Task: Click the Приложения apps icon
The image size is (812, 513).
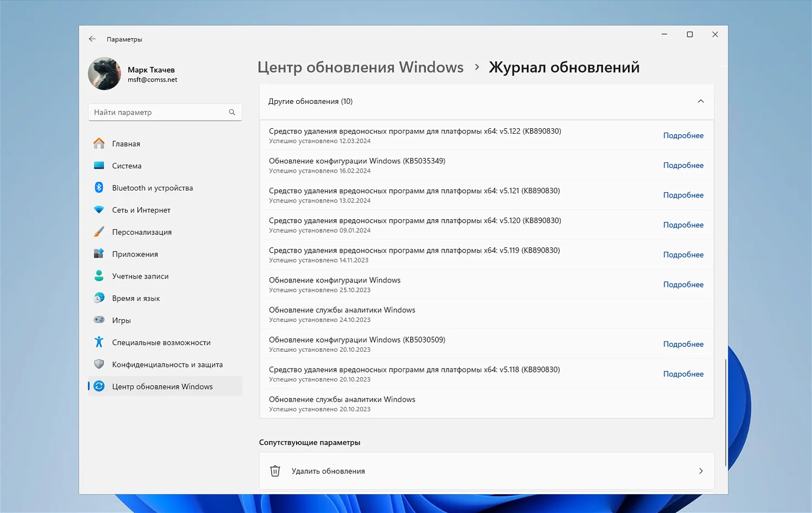Action: 99,254
